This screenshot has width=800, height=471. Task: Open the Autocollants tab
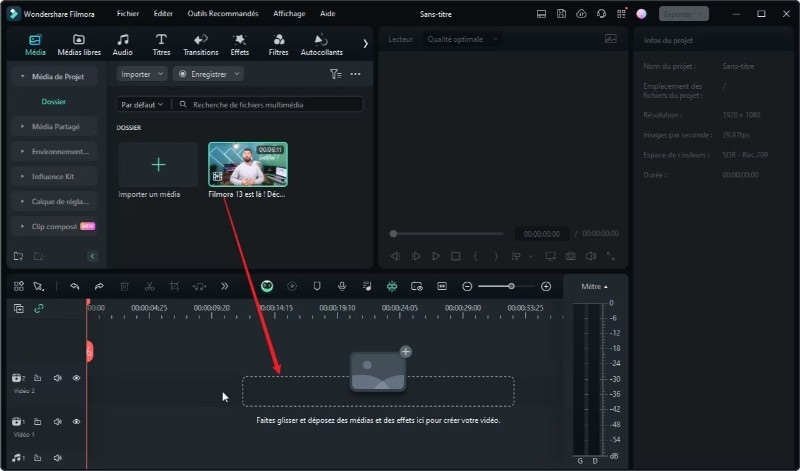pyautogui.click(x=321, y=45)
